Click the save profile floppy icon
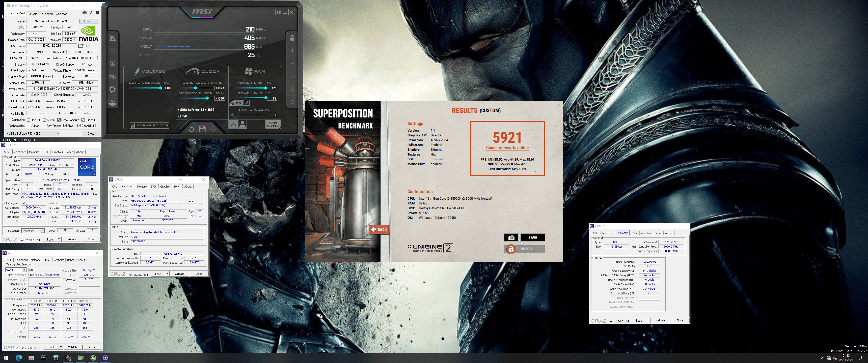This screenshot has width=868, height=363. pos(202,129)
